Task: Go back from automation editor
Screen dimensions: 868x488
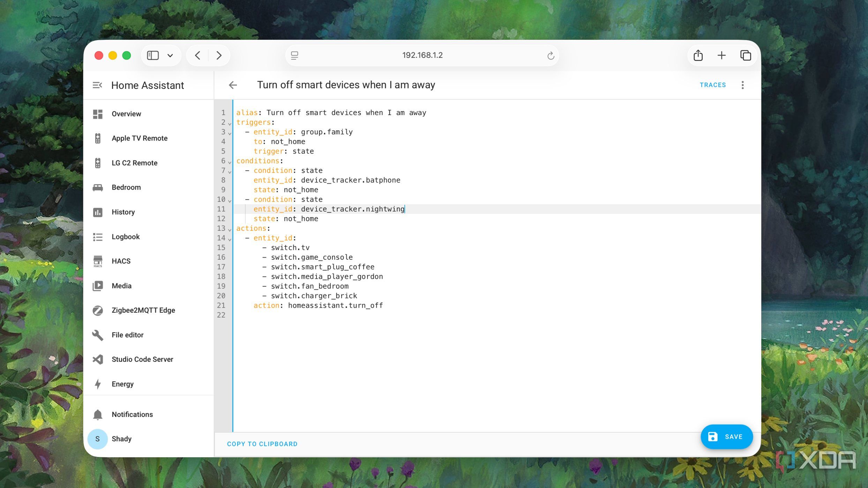Action: (x=233, y=85)
